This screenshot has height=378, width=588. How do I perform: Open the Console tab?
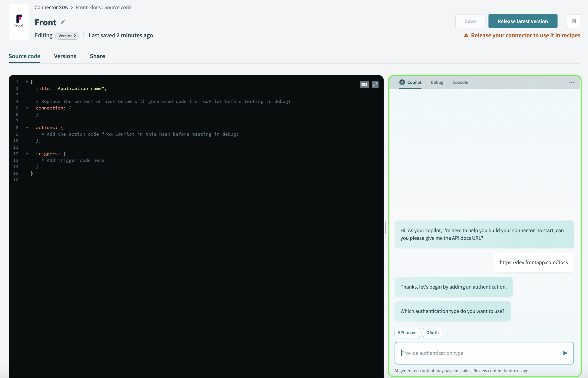460,82
